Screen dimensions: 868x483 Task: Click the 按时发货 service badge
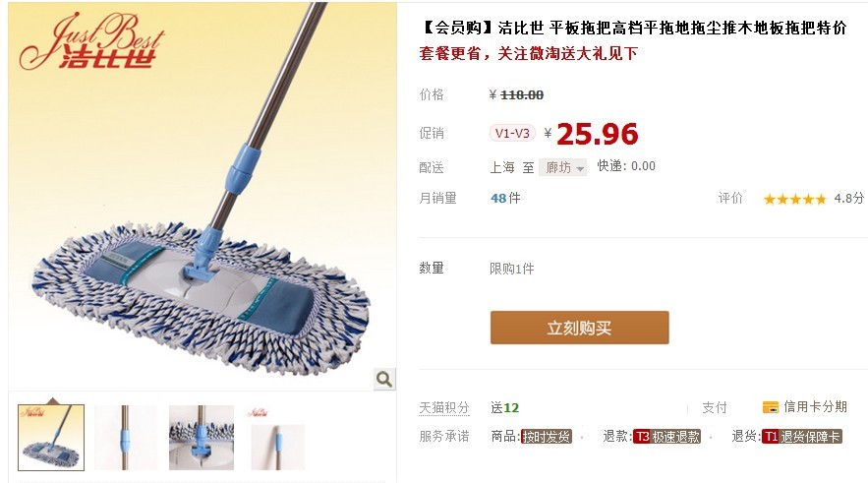(547, 437)
